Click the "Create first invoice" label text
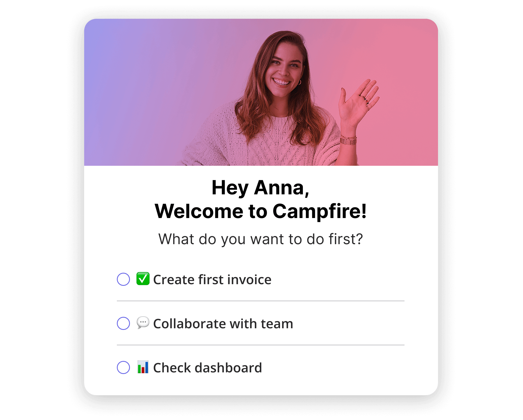This screenshot has height=420, width=523. pos(212,280)
